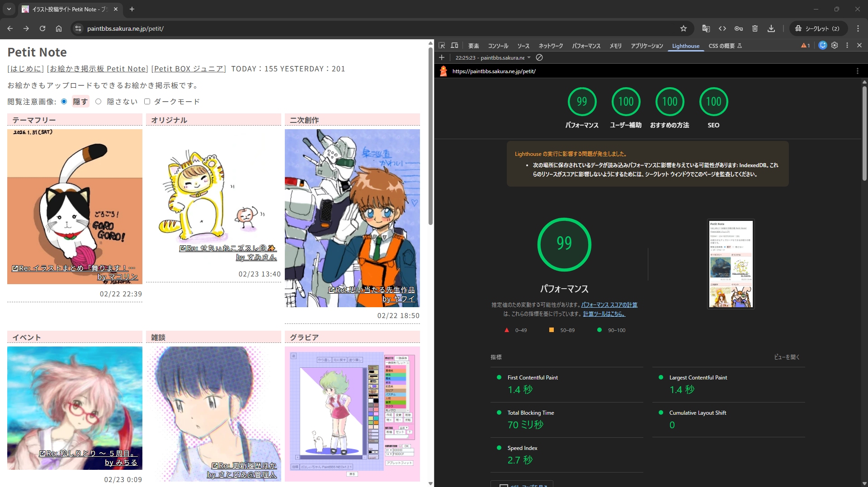Expand the report selector dropdown 22:25:23
Viewport: 868px width, 487px height.
pos(493,58)
